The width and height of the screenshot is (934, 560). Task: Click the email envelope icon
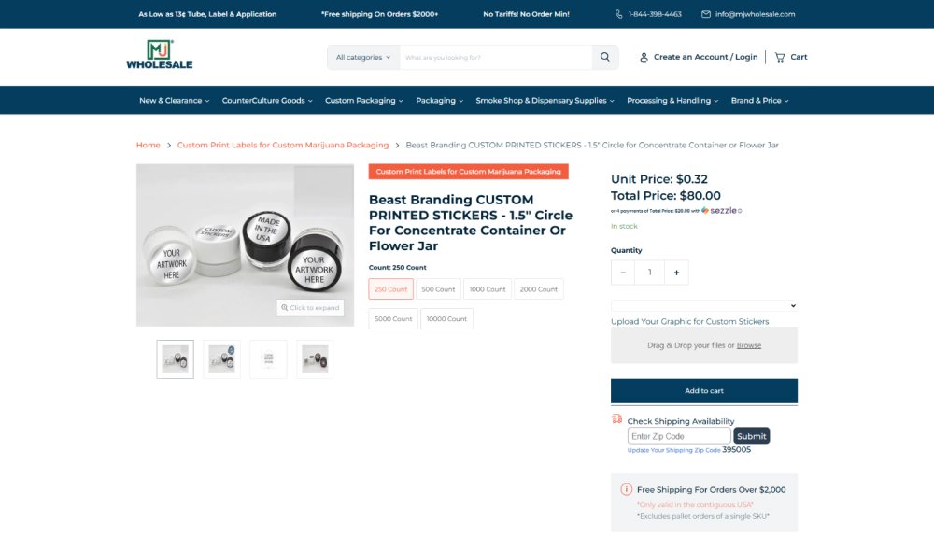click(706, 14)
